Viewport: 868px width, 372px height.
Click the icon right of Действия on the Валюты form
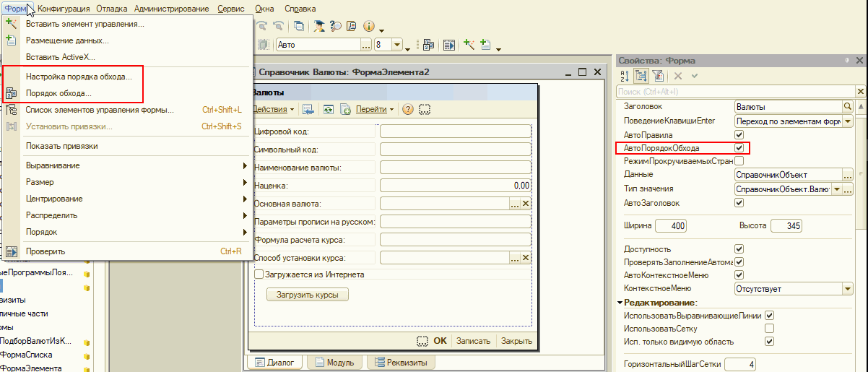click(308, 109)
